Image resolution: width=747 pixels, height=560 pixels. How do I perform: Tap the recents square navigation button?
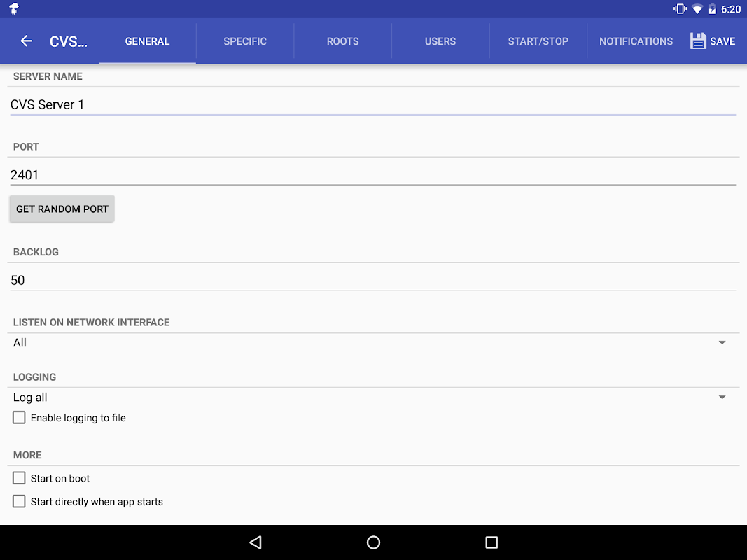tap(491, 542)
